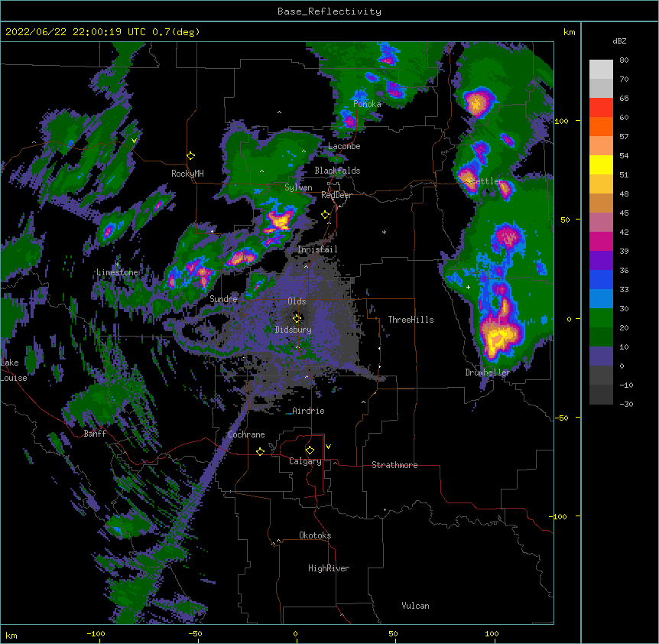Image resolution: width=659 pixels, height=644 pixels.
Task: Click the yellow station marker above Calgary label
Action: pos(310,450)
